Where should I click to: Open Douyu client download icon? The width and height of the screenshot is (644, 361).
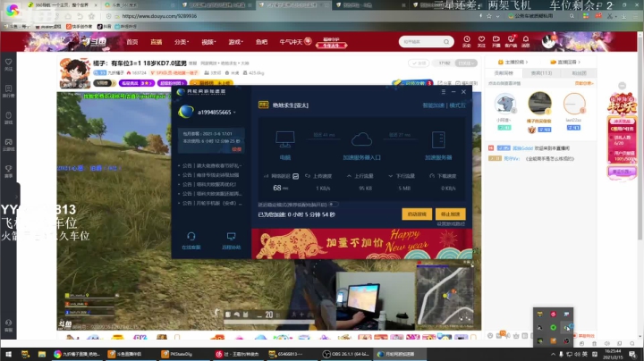tap(511, 41)
